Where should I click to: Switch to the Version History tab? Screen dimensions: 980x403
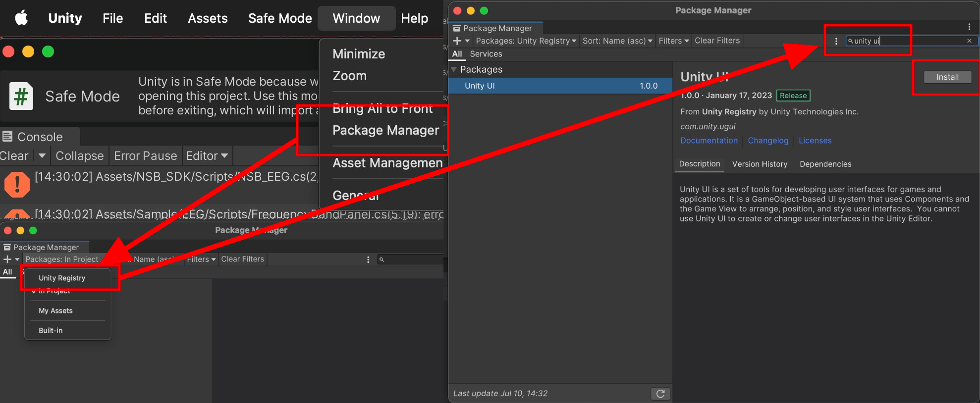(760, 164)
